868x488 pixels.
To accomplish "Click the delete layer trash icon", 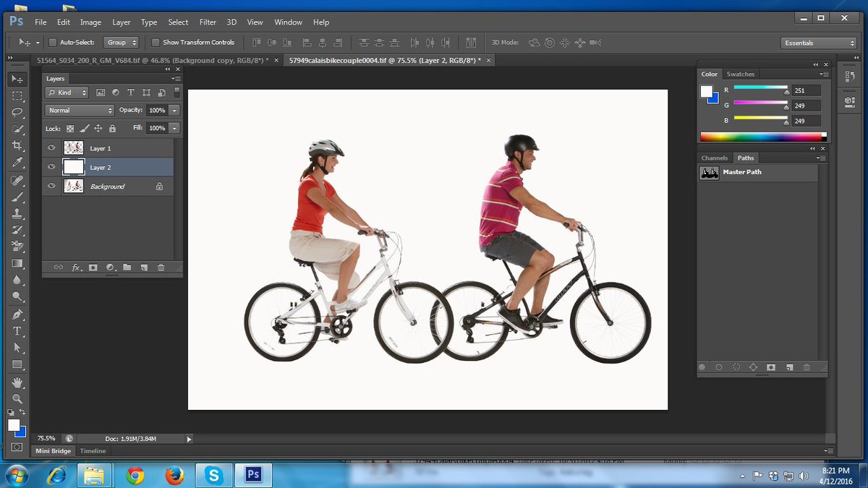I will (161, 267).
